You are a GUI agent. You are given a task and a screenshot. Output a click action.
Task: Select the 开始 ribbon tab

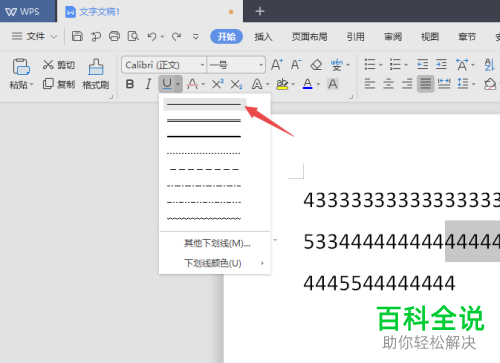(x=226, y=36)
